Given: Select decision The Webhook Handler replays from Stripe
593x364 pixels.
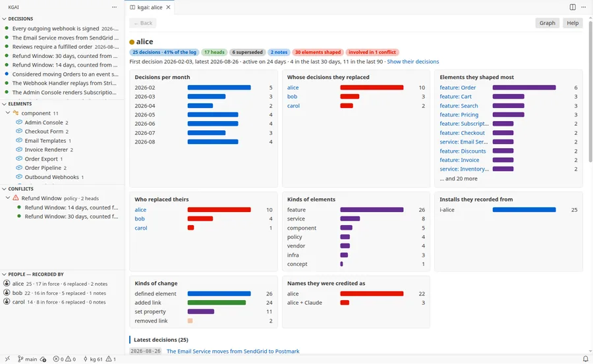Looking at the screenshot, I should [62, 83].
